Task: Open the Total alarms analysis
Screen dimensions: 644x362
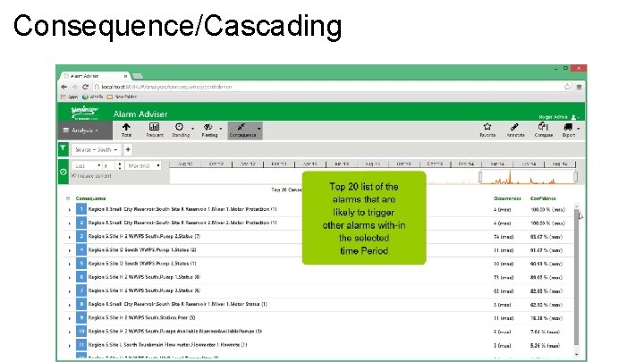Action: pyautogui.click(x=126, y=130)
